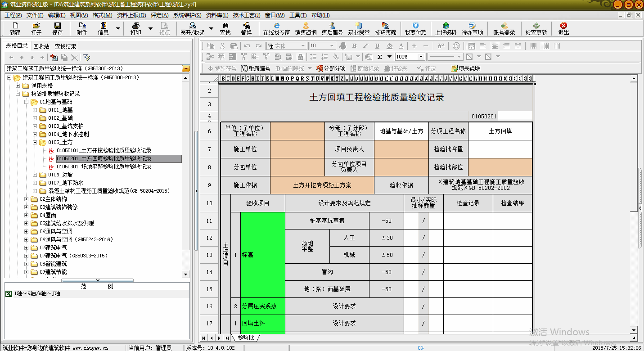Open the 100% zoom dropdown
Image resolution: width=644 pixels, height=351 pixels.
coord(421,57)
